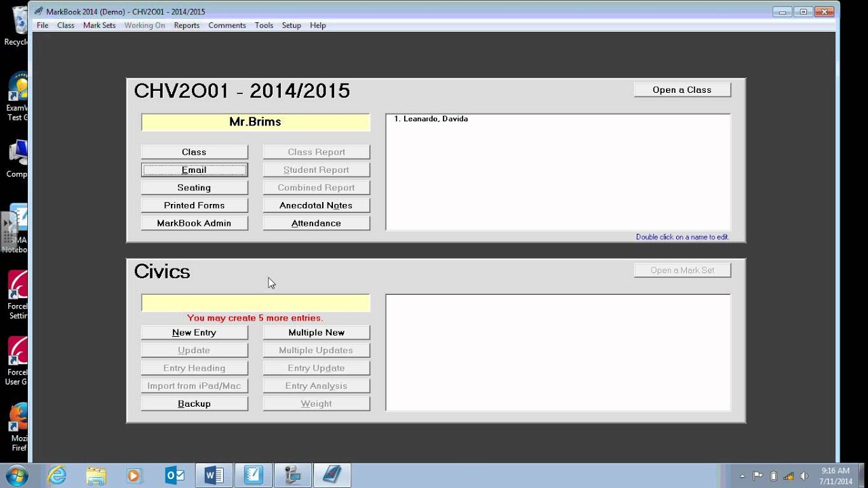Image resolution: width=868 pixels, height=488 pixels.
Task: Open the Reports menu
Action: [x=186, y=25]
